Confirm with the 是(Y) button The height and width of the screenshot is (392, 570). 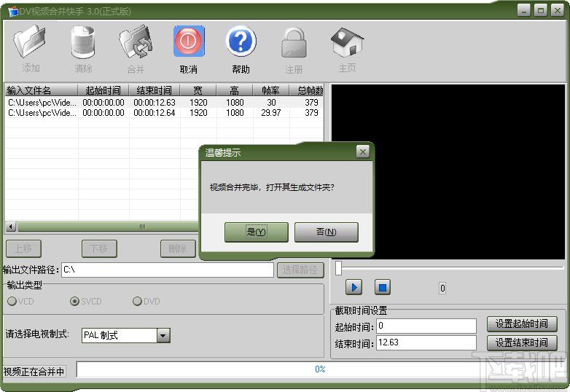click(257, 232)
